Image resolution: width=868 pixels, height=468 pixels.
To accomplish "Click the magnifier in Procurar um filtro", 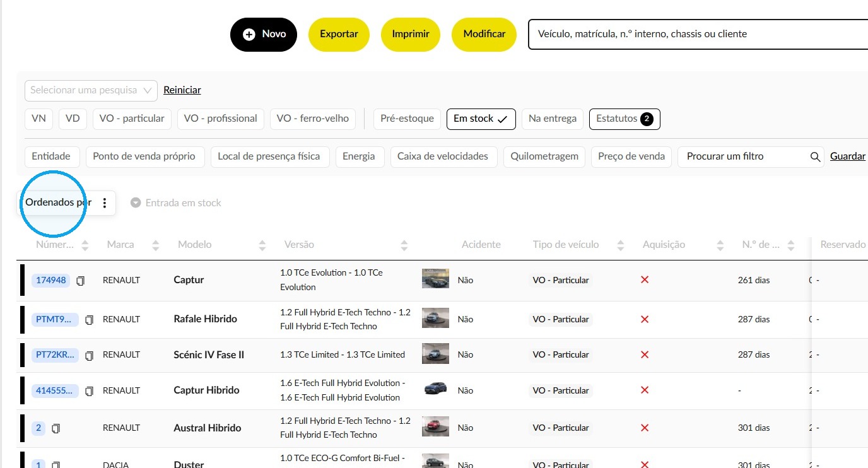I will [x=815, y=157].
